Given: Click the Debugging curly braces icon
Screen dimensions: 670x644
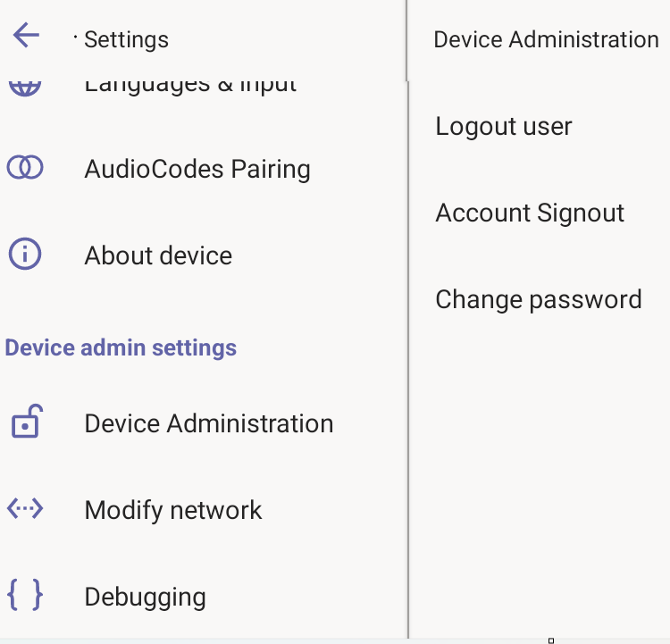Looking at the screenshot, I should (25, 595).
